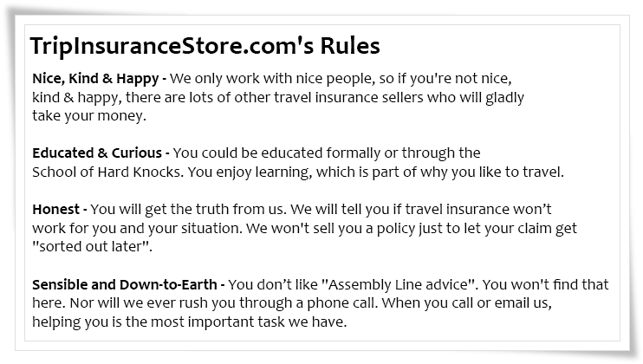
Task: Click the quoted text "sorted out later"
Action: pos(92,246)
